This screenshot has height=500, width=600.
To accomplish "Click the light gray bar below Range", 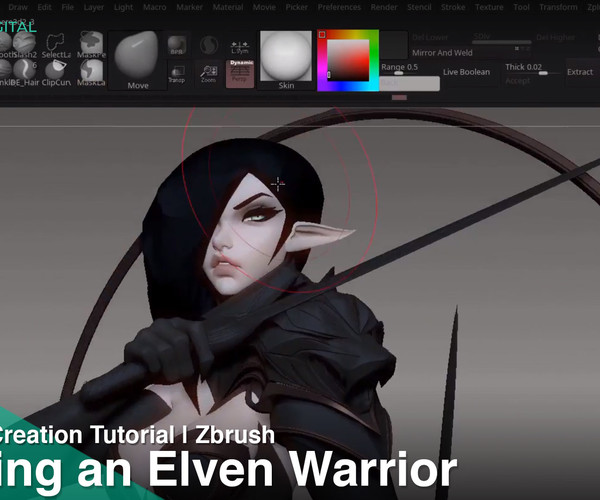I will click(409, 83).
